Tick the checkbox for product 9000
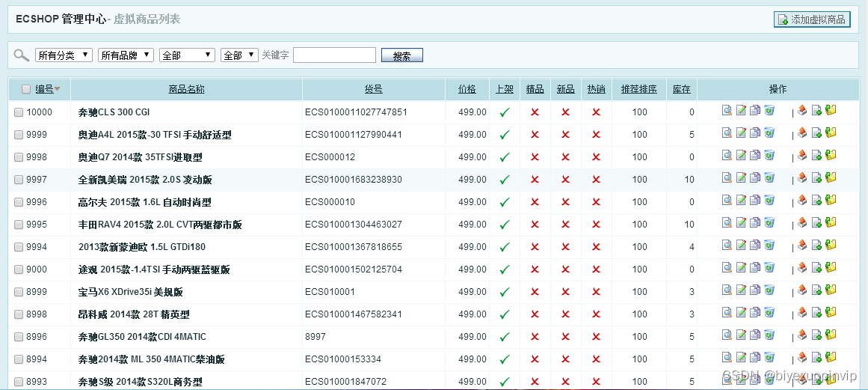The height and width of the screenshot is (390, 868). [19, 269]
